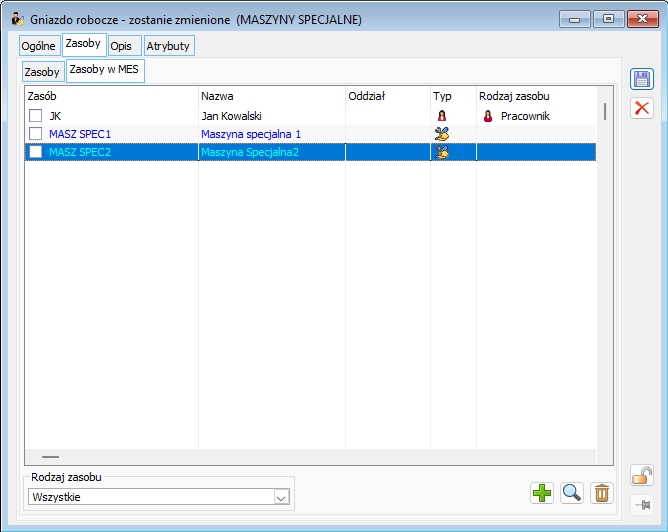668x532 pixels.
Task: Click the worker type icon in JK row
Action: tap(442, 115)
